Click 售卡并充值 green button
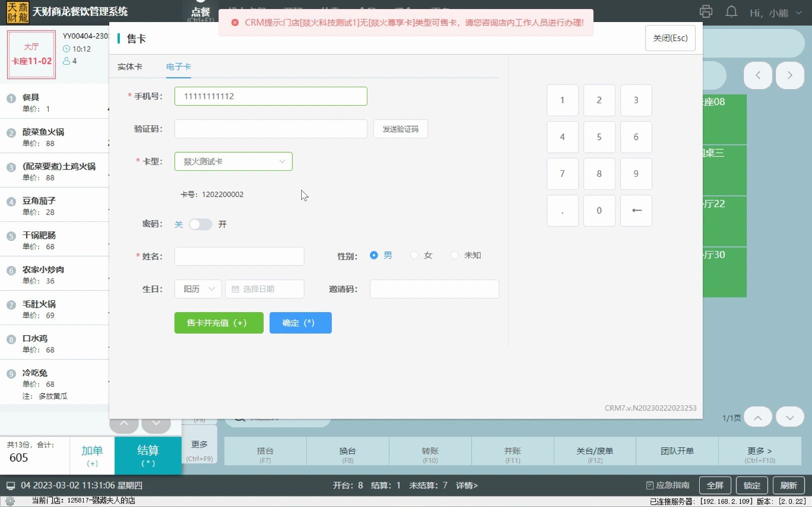 (219, 323)
